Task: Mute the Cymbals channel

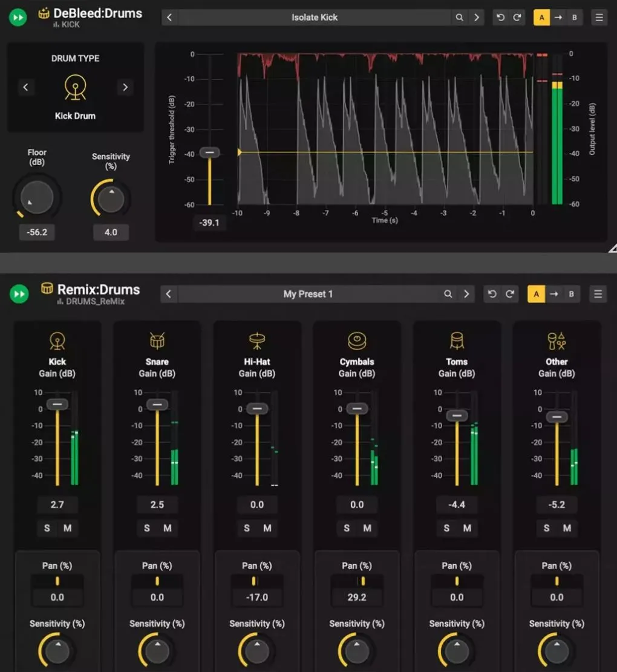Action: coord(367,528)
